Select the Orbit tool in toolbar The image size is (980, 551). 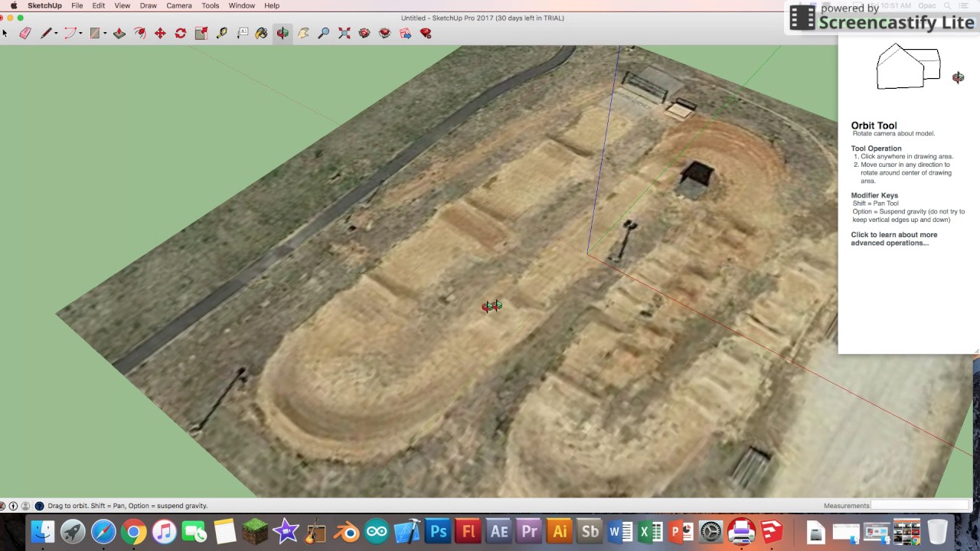click(x=283, y=33)
